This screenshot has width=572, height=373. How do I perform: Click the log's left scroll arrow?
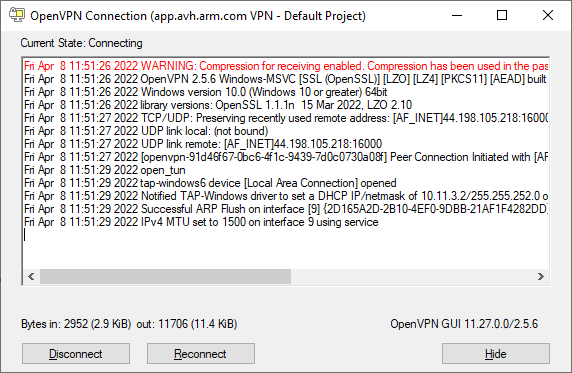pos(31,276)
